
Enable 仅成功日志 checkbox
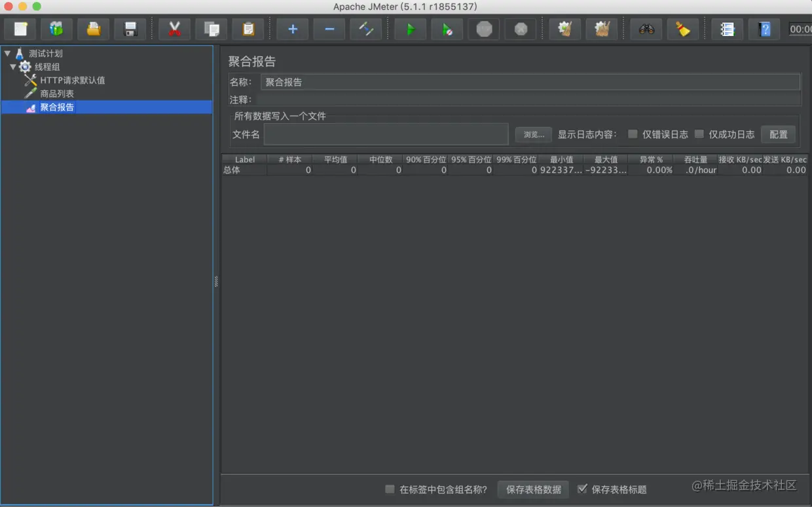[x=699, y=134]
